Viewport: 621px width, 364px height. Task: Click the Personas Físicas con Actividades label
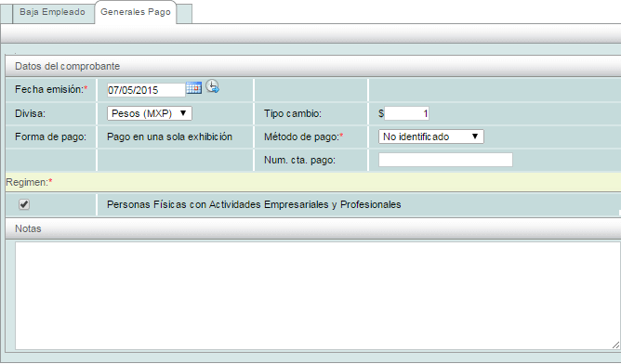(254, 204)
